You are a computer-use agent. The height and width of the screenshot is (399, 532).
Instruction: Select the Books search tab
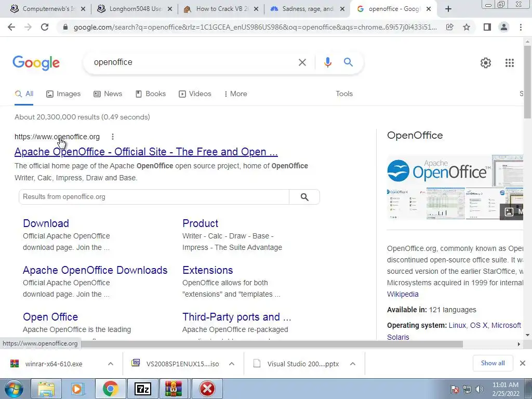(x=151, y=94)
